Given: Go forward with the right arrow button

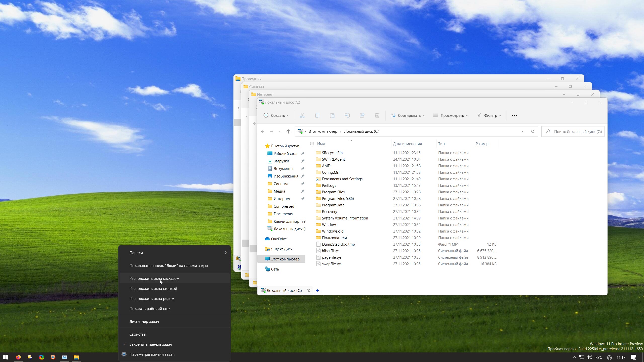Looking at the screenshot, I should tap(272, 131).
